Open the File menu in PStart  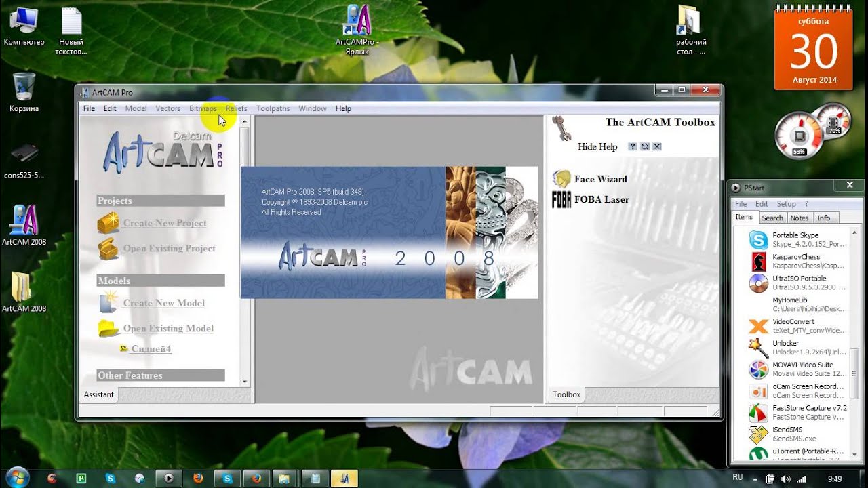741,204
